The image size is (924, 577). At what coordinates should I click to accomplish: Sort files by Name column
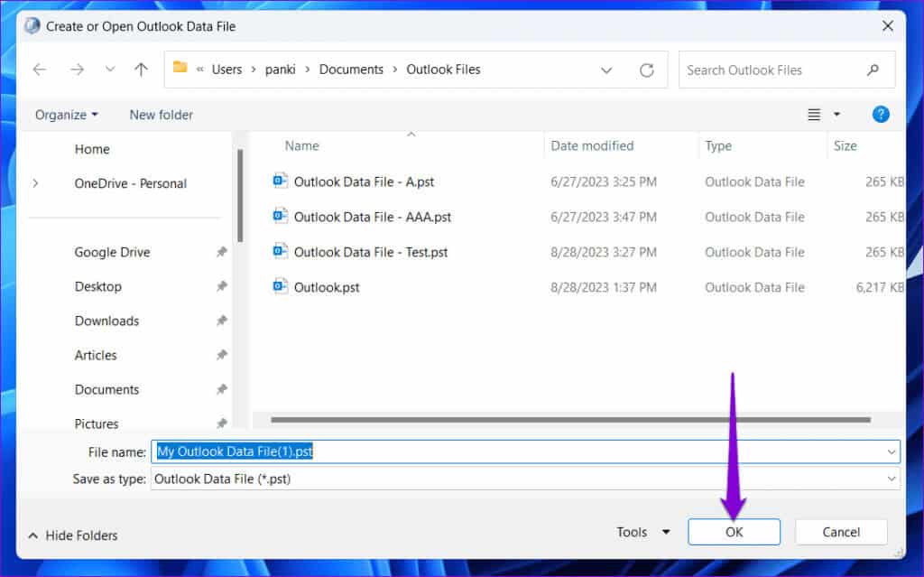(x=301, y=145)
